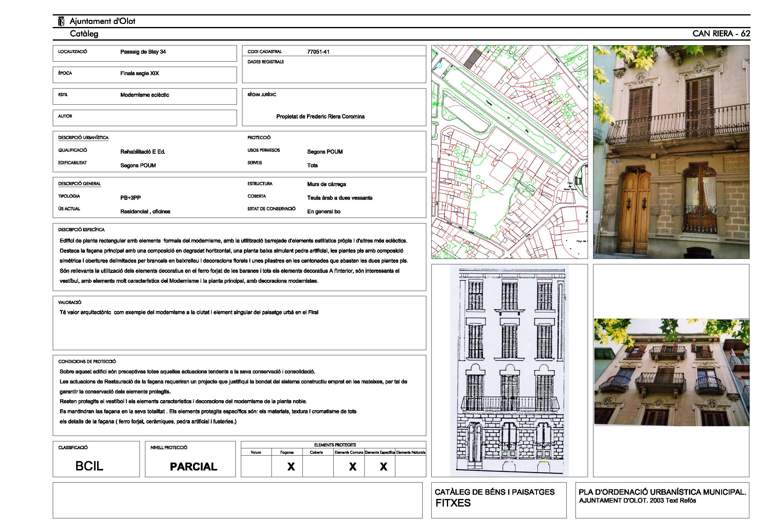Viewport: 763px width, 532px height.
Task: Click the empty Elements Naturals cell
Action: tap(410, 466)
